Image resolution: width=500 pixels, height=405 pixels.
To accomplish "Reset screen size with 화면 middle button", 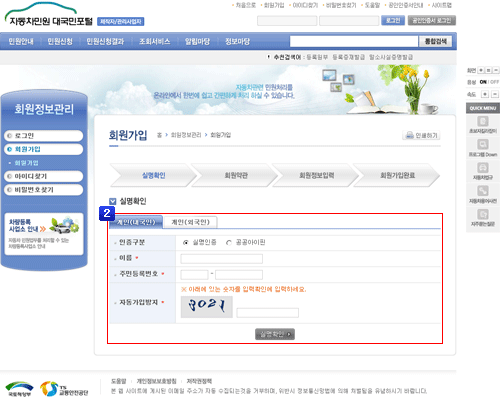I will coord(488,70).
